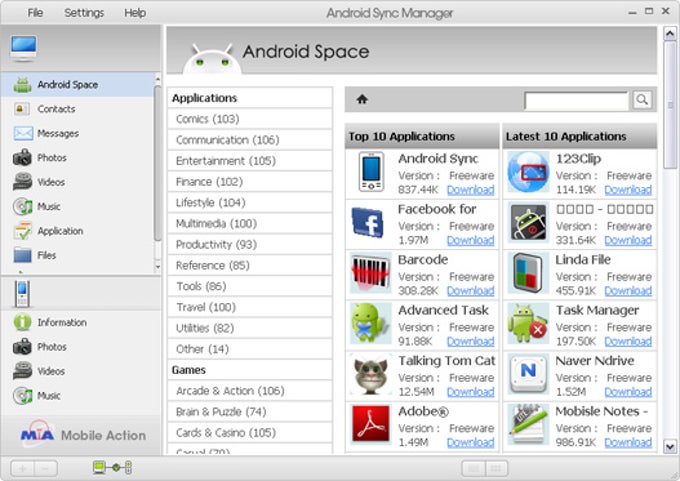Open phone Photos icon below Information

click(22, 347)
